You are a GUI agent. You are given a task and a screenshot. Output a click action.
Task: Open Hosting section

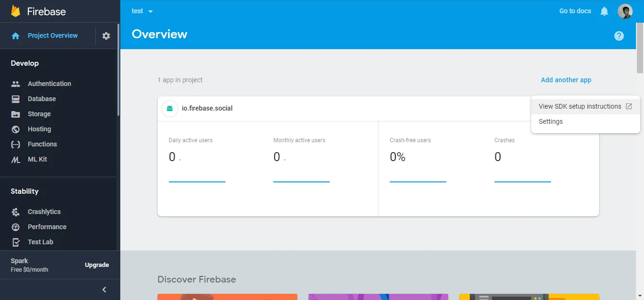click(x=39, y=129)
